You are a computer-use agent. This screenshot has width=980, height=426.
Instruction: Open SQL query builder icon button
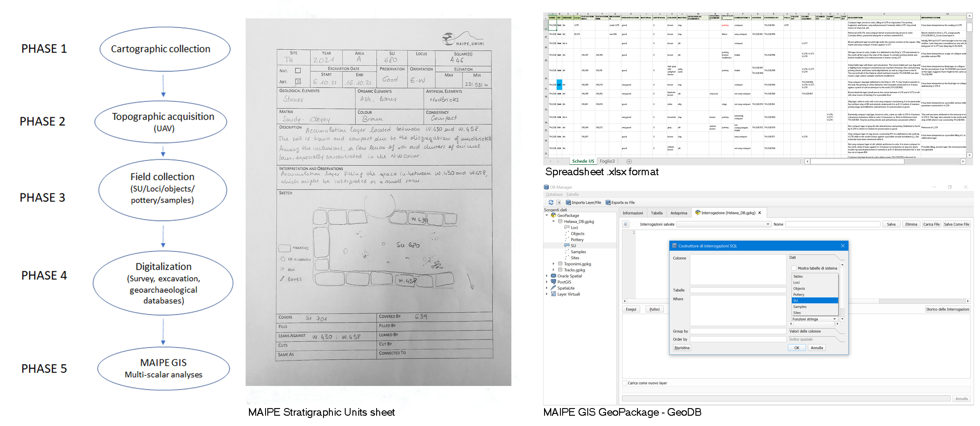tap(626, 224)
